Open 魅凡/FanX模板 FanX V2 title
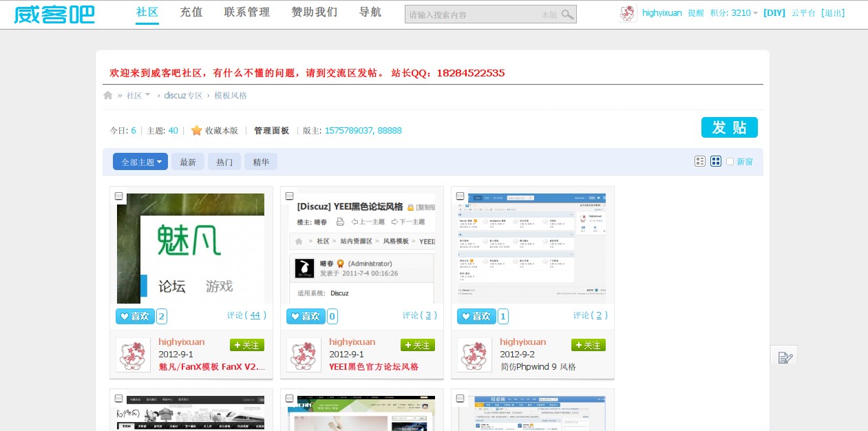This screenshot has width=868, height=431. pyautogui.click(x=212, y=367)
